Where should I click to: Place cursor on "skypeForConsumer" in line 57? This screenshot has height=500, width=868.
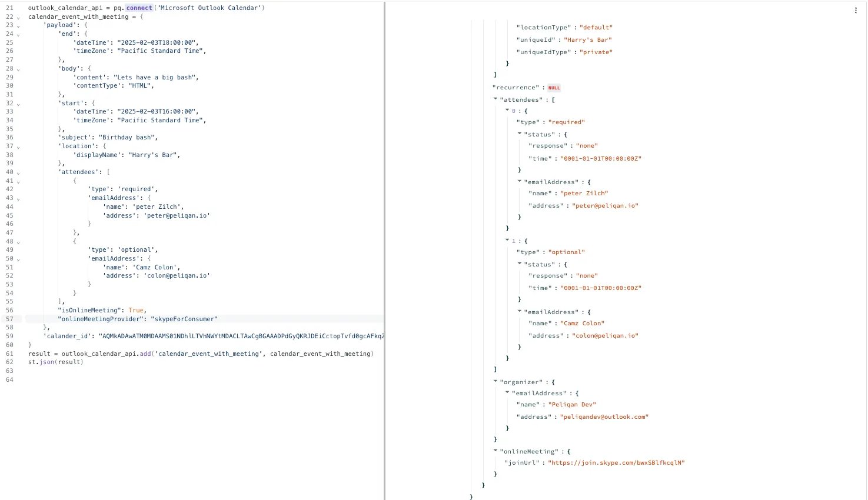coord(184,319)
